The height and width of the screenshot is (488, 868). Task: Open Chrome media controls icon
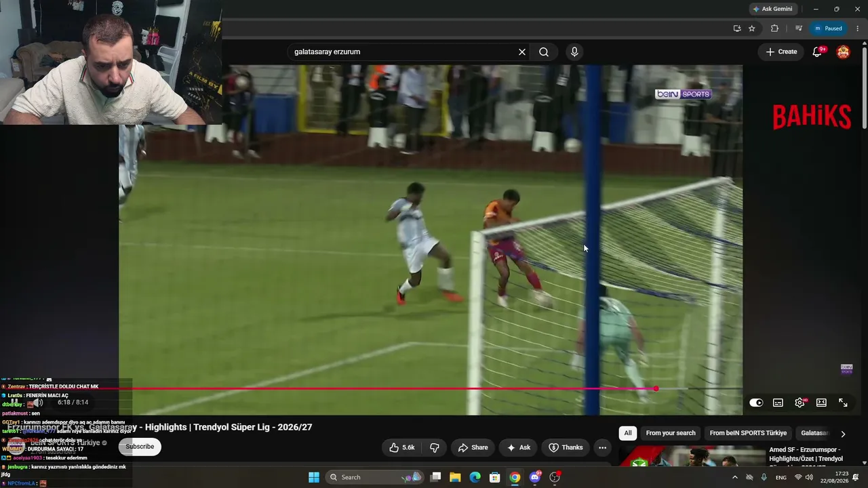(799, 28)
